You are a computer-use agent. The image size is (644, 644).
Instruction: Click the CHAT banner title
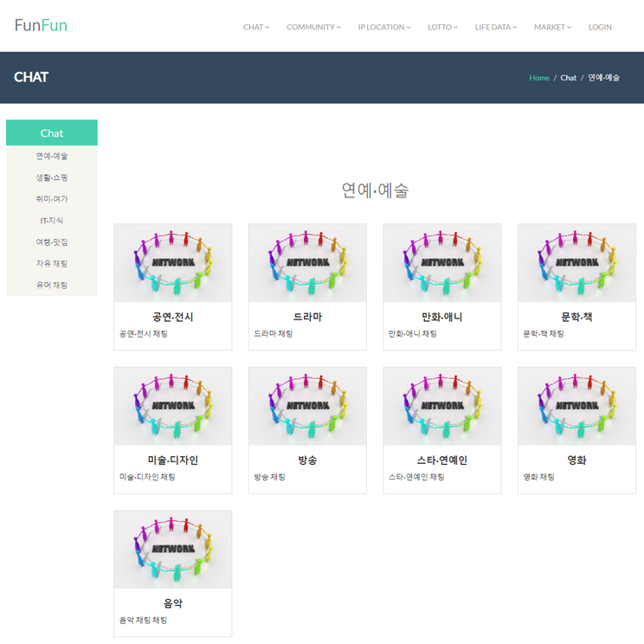point(31,77)
